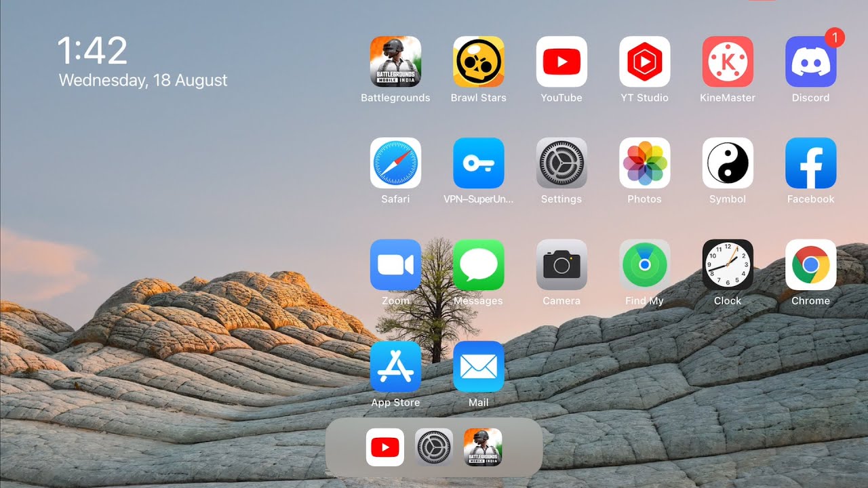Open Safari browser
Screen dimensions: 868x488
coord(395,163)
